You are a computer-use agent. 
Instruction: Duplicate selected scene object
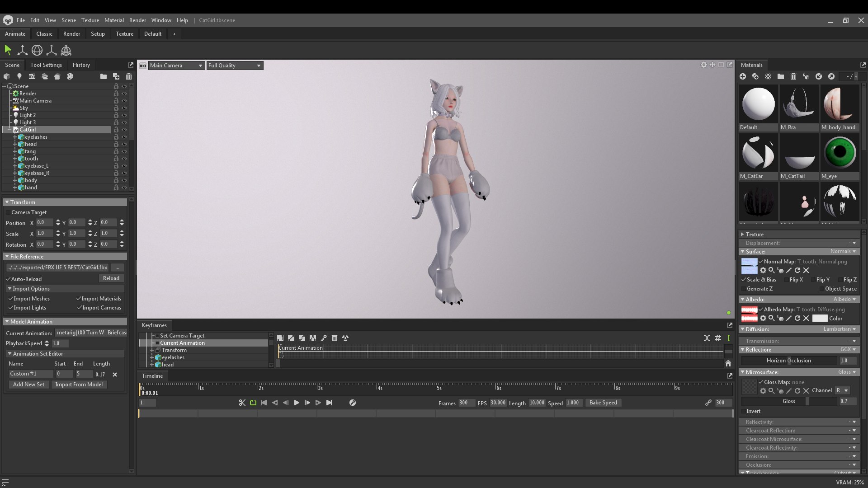tap(116, 76)
